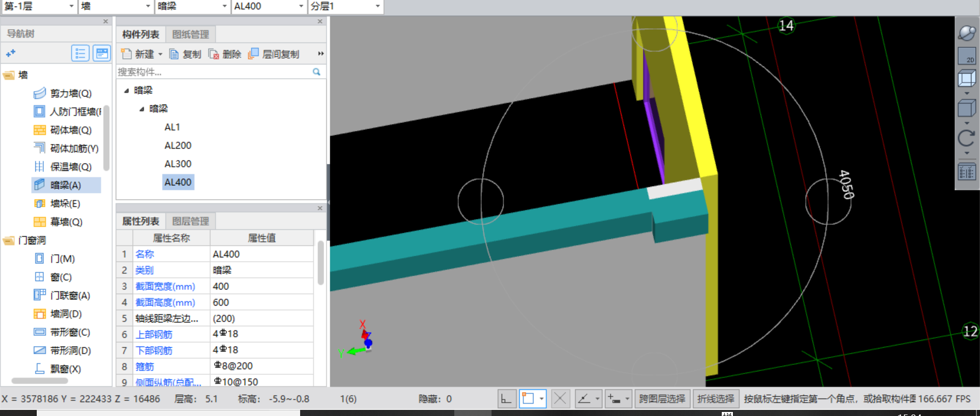Image resolution: width=980 pixels, height=416 pixels.
Task: Click the search magnifier in component list
Action: tap(316, 72)
